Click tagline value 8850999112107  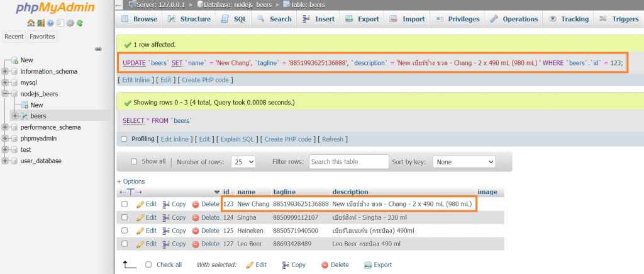pos(296,217)
